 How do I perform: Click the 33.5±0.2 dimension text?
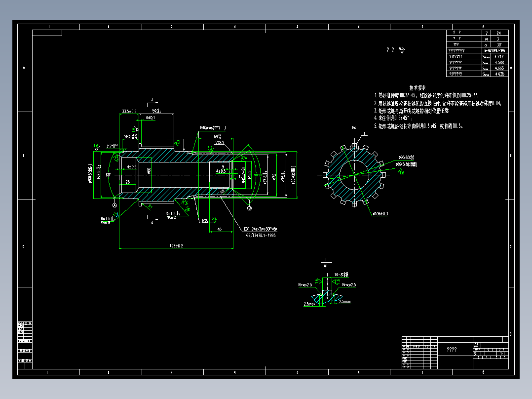(x=129, y=112)
